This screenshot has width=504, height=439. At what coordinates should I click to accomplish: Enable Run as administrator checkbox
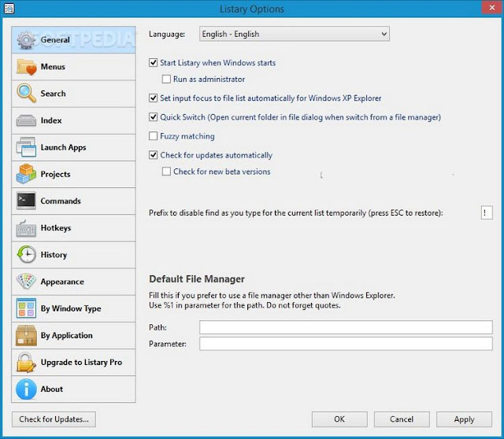(x=166, y=79)
